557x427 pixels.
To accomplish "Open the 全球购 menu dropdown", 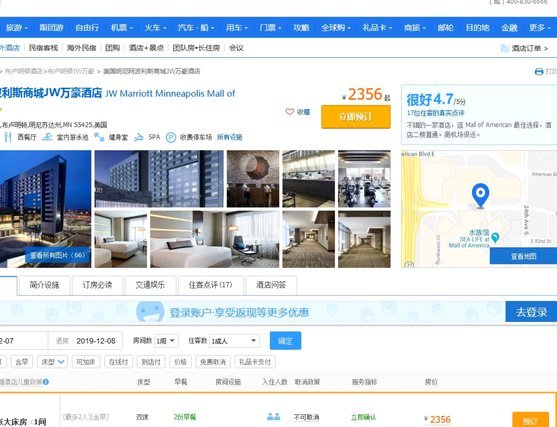I will [x=336, y=28].
